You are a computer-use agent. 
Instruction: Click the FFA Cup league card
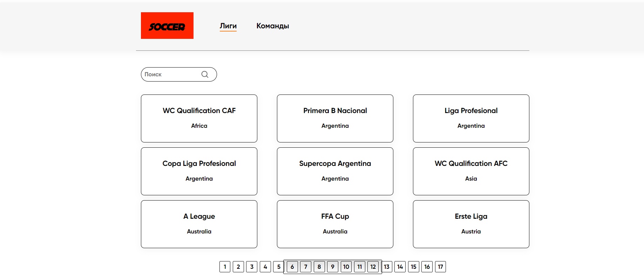click(x=335, y=224)
